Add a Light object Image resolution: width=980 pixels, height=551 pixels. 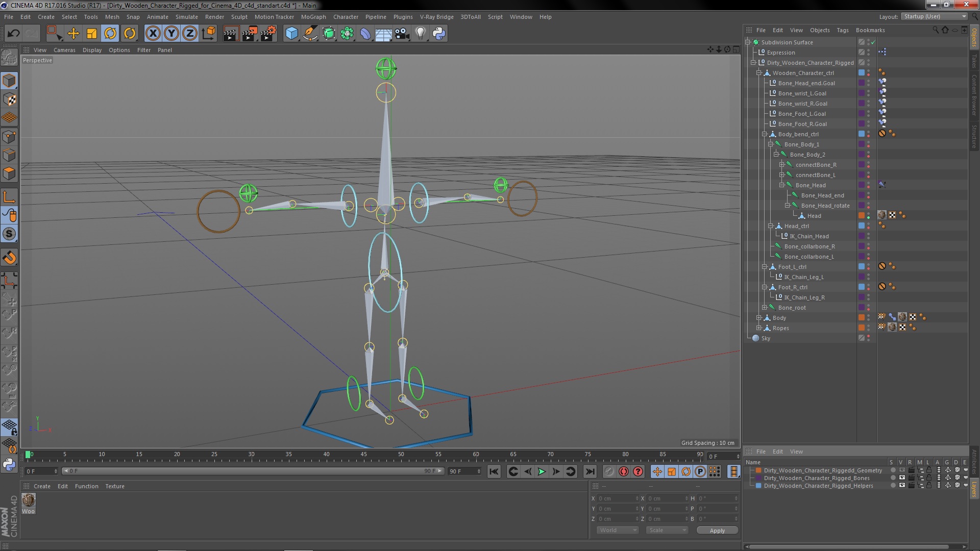tap(421, 34)
